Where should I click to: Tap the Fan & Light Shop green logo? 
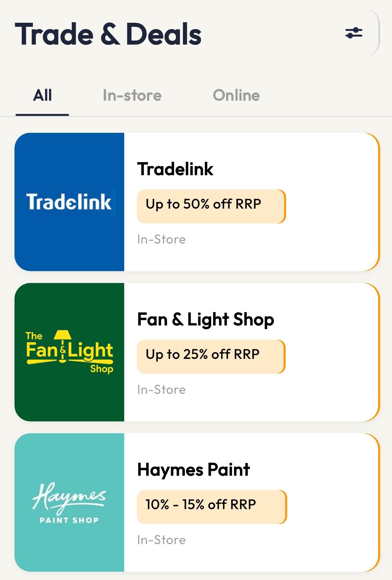coord(70,352)
